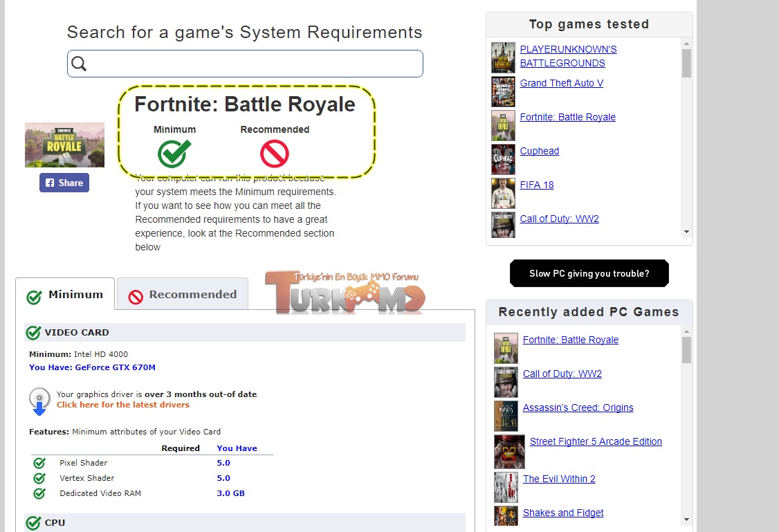Screen dimensions: 779x532
Task: Click the Shakes and Fidget thumbnail
Action: tap(506, 515)
